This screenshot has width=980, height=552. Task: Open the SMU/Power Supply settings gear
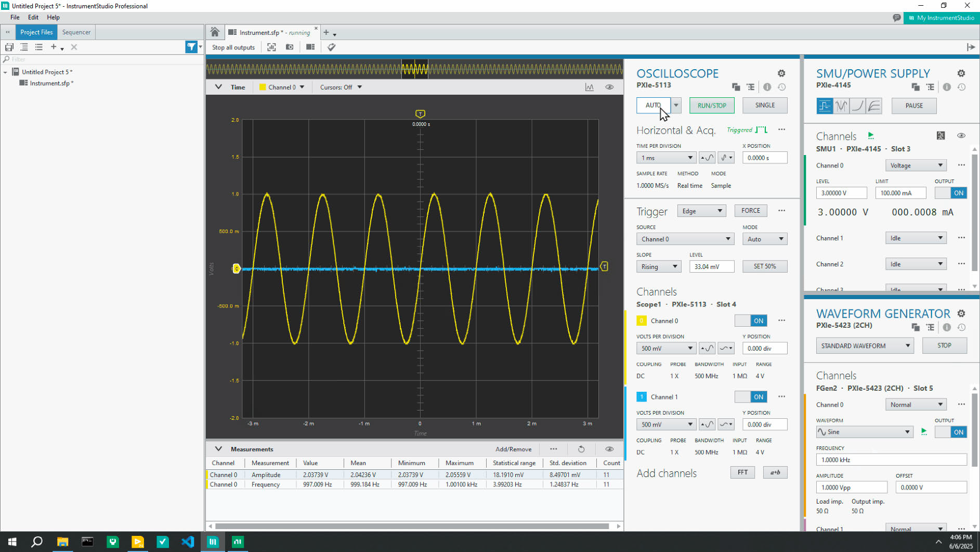[x=961, y=73]
